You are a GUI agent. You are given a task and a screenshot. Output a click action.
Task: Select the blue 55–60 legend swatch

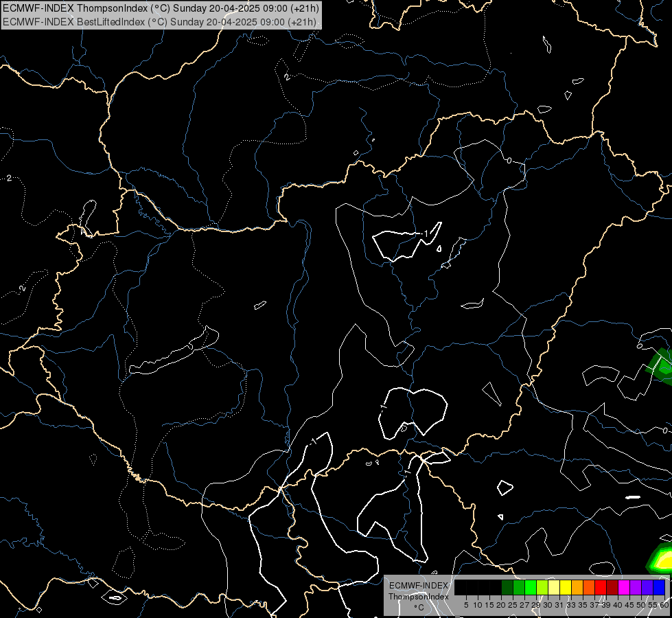pos(659,587)
